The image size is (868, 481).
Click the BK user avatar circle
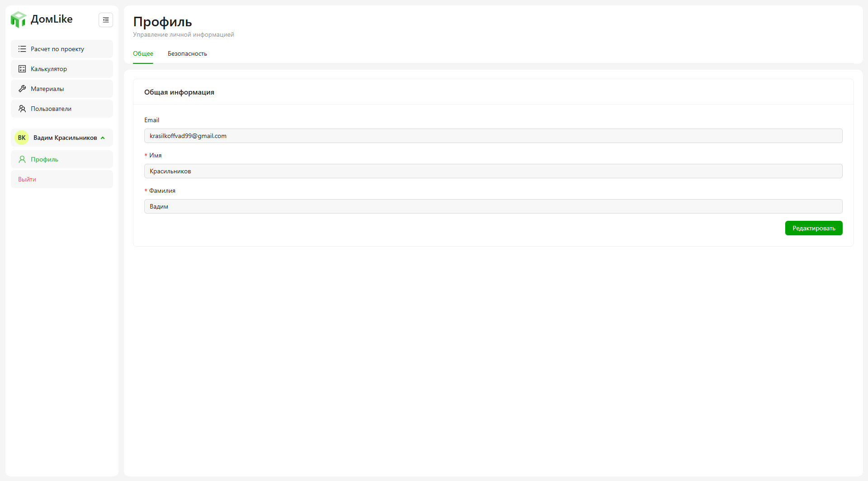tap(22, 138)
